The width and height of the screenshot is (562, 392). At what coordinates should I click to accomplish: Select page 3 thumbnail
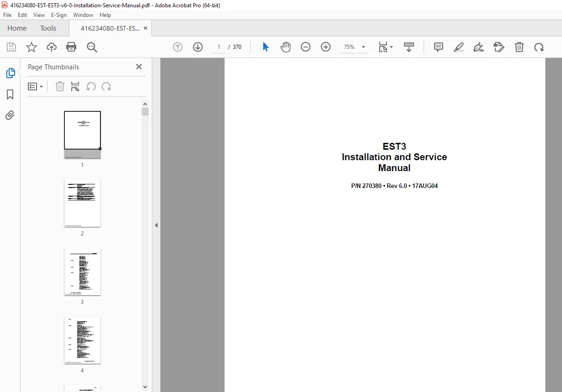click(82, 272)
